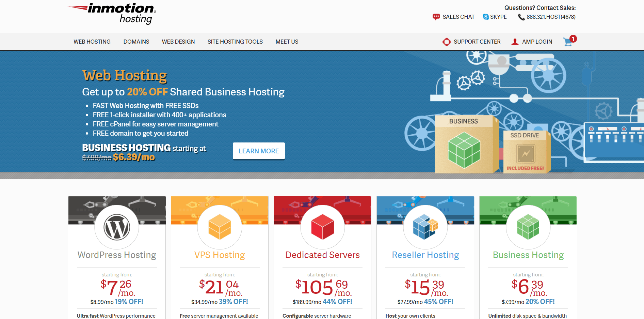Open the Reseller Hosting title link
Image resolution: width=644 pixels, height=319 pixels.
click(425, 255)
